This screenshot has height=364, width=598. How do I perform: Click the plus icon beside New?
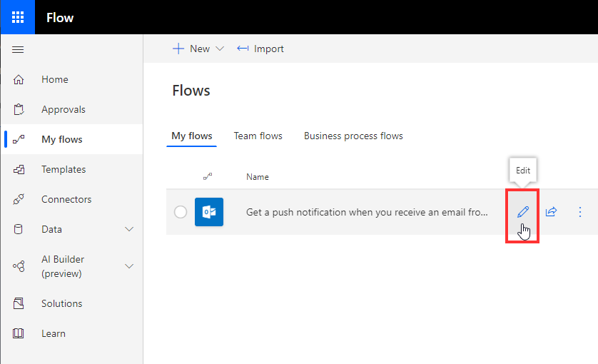(178, 49)
